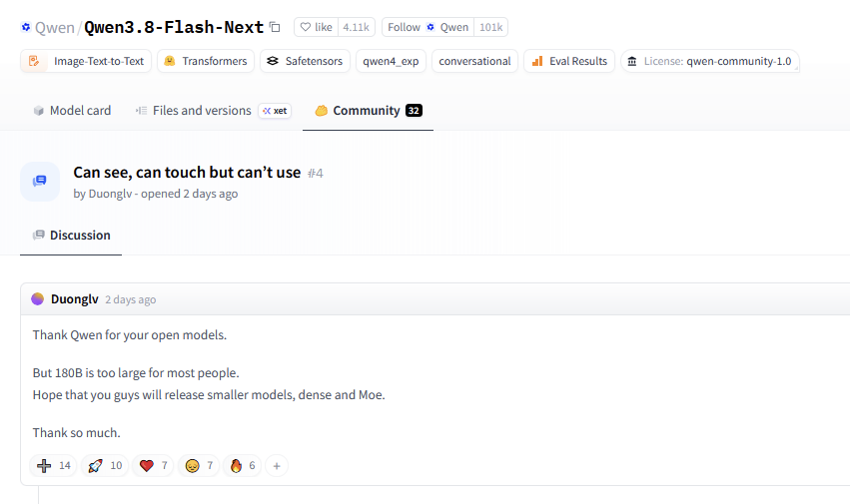The image size is (850, 504).
Task: Toggle the red heart reaction
Action: (153, 465)
